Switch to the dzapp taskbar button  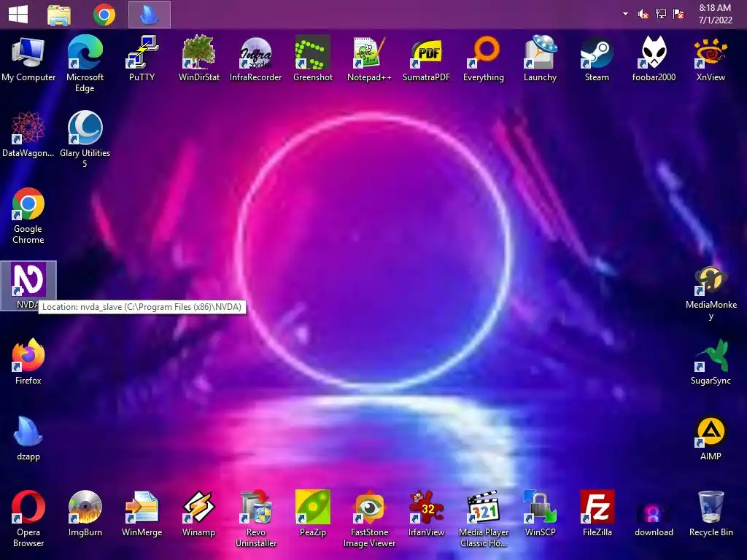150,15
